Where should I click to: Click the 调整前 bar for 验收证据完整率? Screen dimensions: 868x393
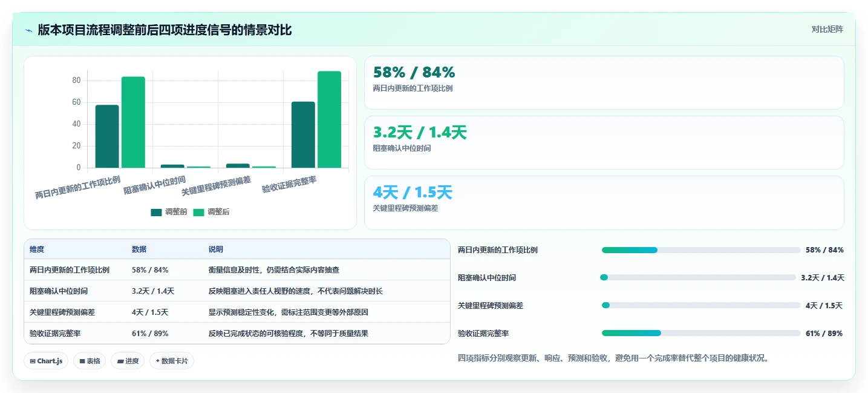coord(303,134)
